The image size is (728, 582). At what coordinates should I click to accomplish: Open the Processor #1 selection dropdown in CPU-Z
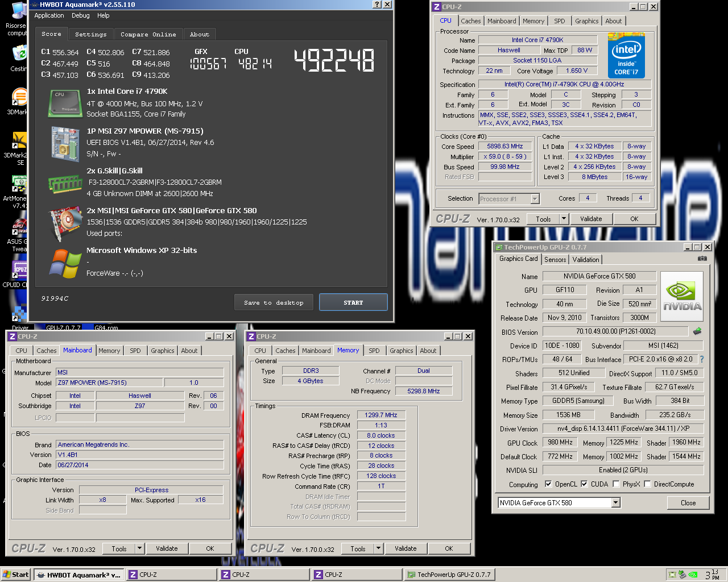tap(535, 199)
